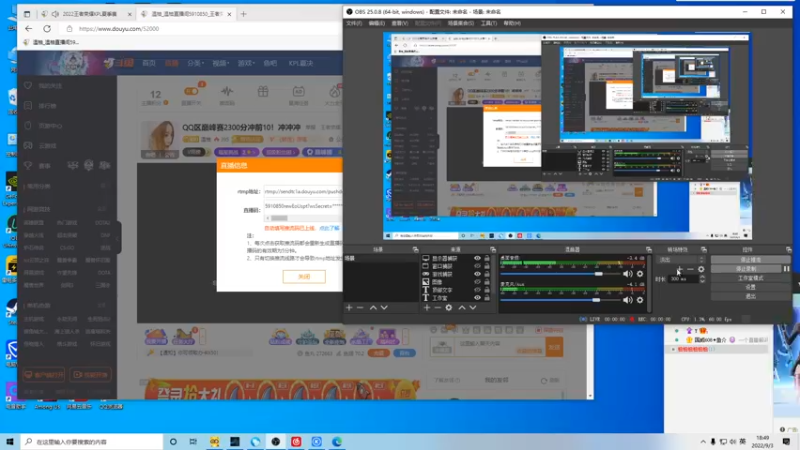Show hidden system tray icons
Viewport: 800px width, 450px height.
703,442
